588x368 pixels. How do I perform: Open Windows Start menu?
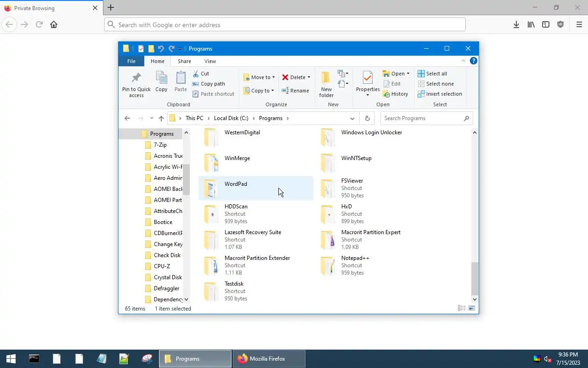click(x=11, y=359)
